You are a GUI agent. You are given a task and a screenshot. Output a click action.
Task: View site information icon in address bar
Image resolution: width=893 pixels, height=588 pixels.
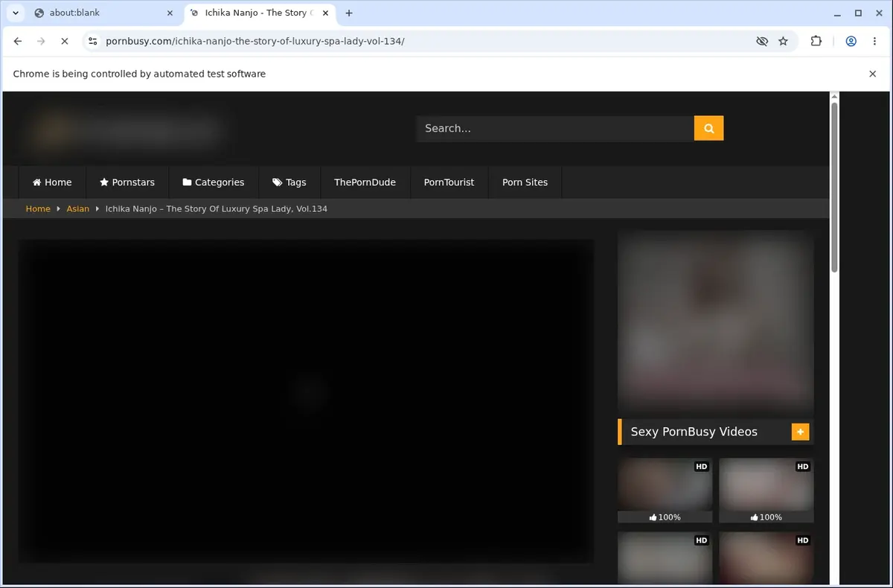[x=93, y=42]
